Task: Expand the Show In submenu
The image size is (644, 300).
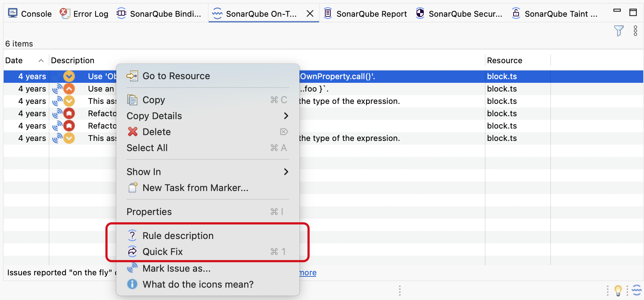Action: [x=208, y=172]
